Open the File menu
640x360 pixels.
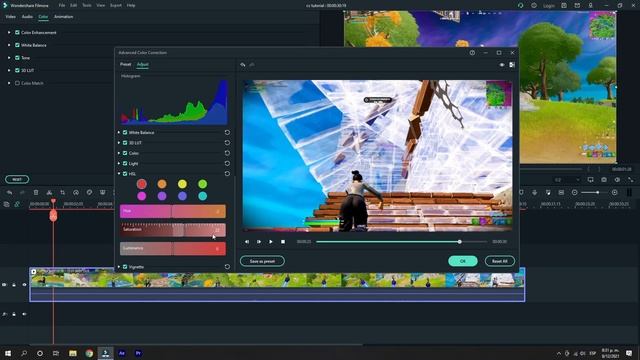[x=62, y=5]
